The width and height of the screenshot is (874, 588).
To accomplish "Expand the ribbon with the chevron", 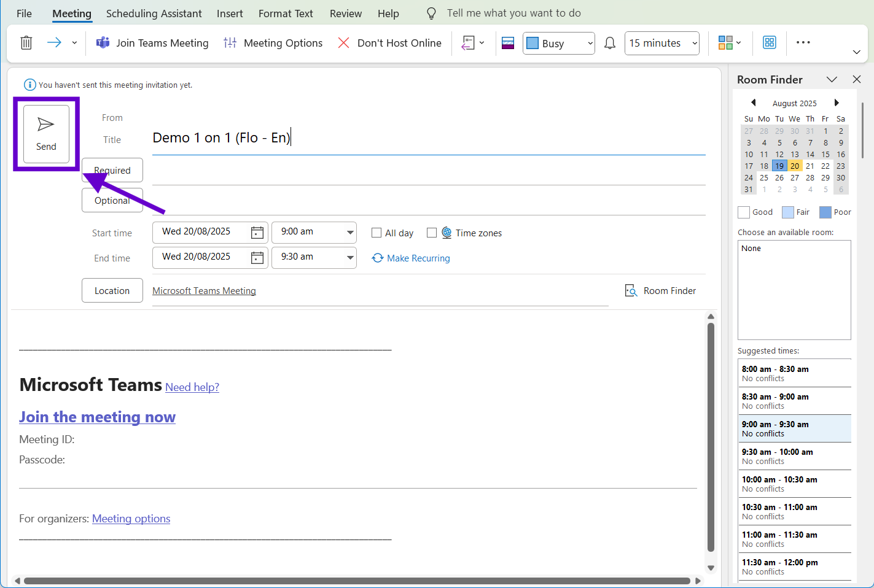I will pos(857,52).
